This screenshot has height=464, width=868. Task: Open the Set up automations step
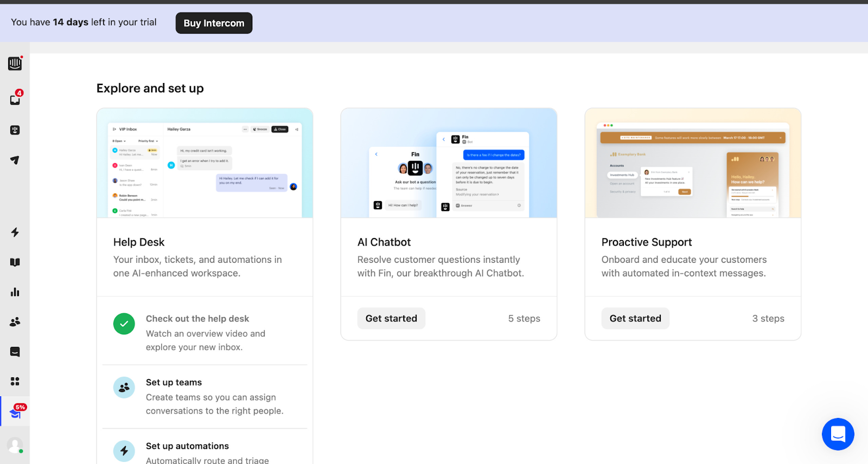coord(205,447)
